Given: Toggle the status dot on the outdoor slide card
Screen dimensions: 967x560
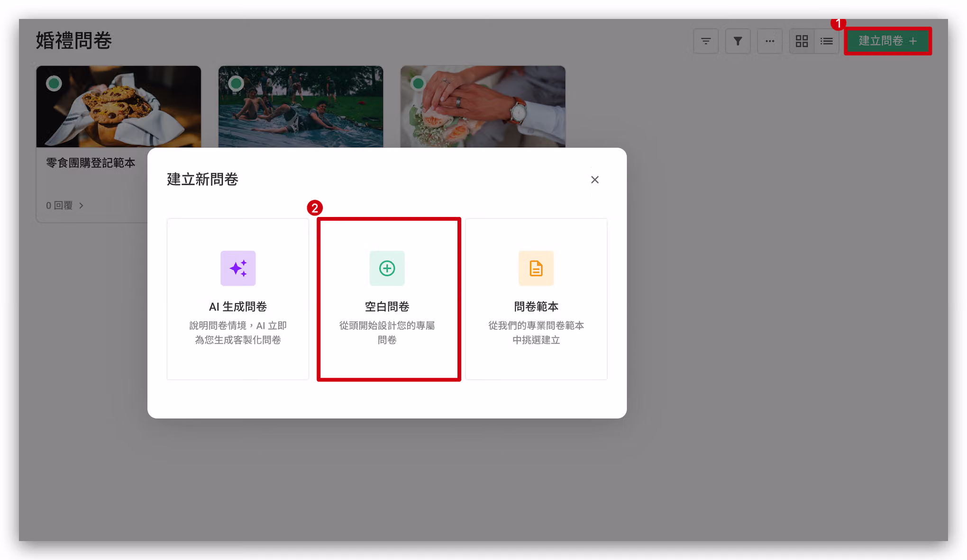Looking at the screenshot, I should (x=236, y=83).
